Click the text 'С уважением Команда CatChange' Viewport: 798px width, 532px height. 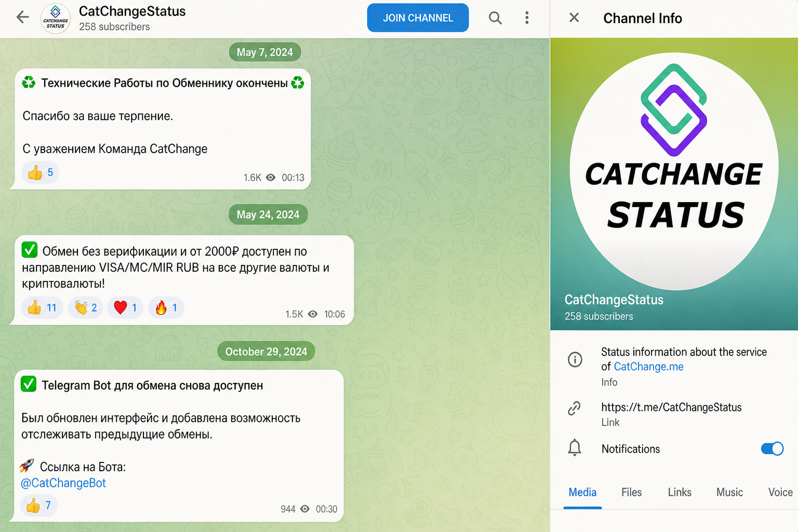[x=115, y=149]
